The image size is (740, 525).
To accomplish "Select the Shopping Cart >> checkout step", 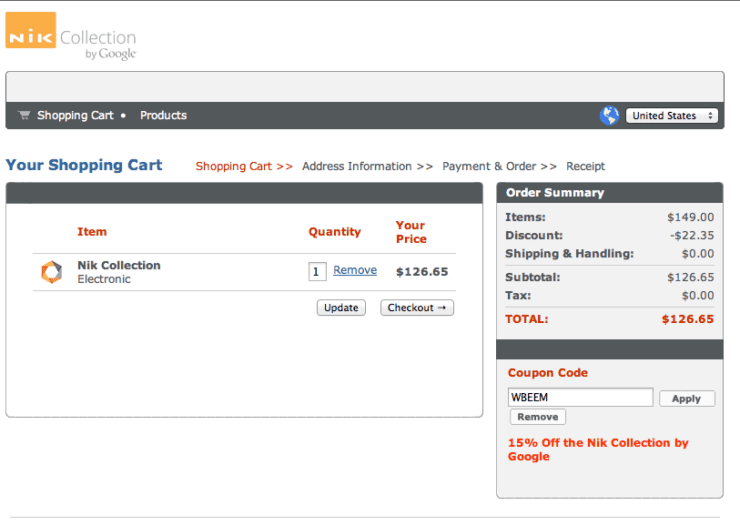I will pos(244,166).
